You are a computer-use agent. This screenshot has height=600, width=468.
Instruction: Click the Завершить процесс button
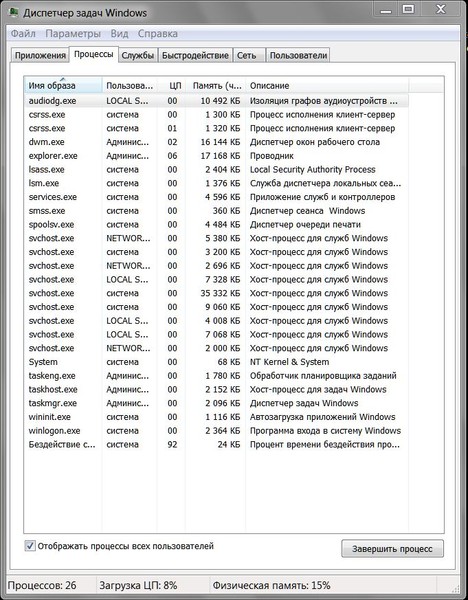tap(392, 549)
